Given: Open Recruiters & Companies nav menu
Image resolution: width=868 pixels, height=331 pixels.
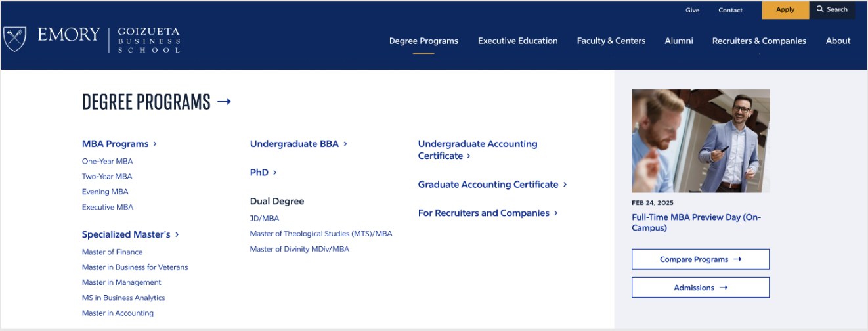Looking at the screenshot, I should 759,41.
